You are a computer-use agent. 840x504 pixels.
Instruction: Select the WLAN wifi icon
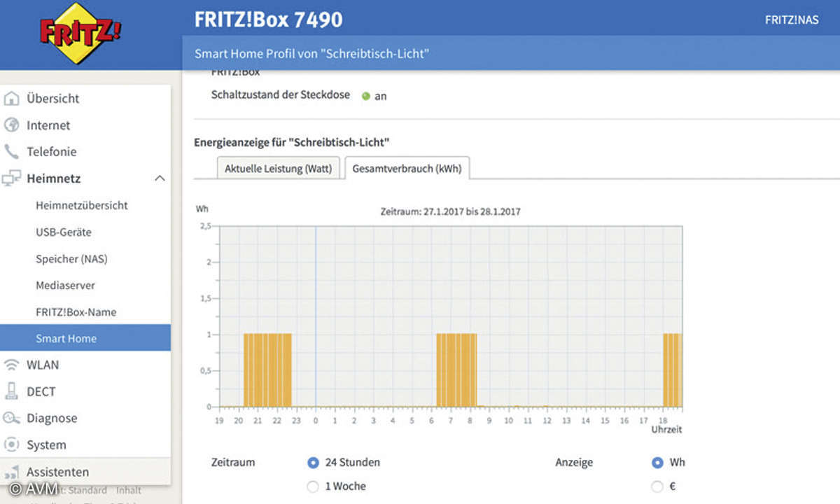[x=11, y=365]
